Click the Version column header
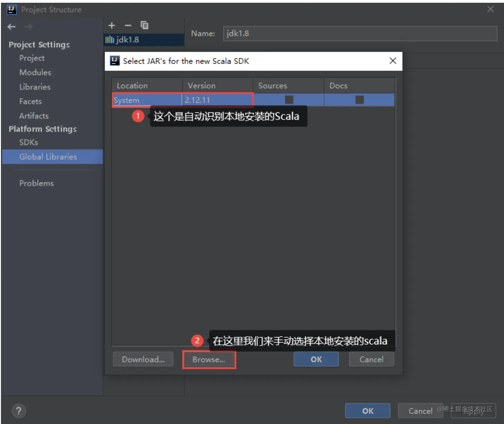Image resolution: width=504 pixels, height=424 pixels. click(218, 85)
